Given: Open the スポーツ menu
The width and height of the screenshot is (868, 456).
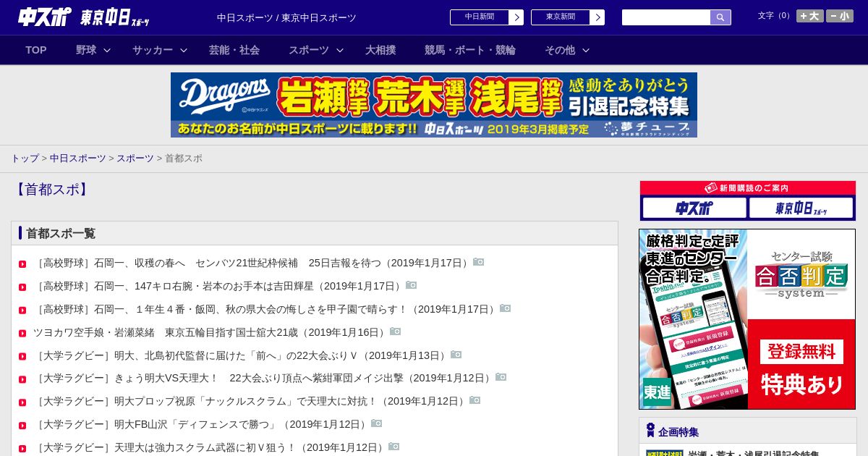Looking at the screenshot, I should (x=309, y=50).
